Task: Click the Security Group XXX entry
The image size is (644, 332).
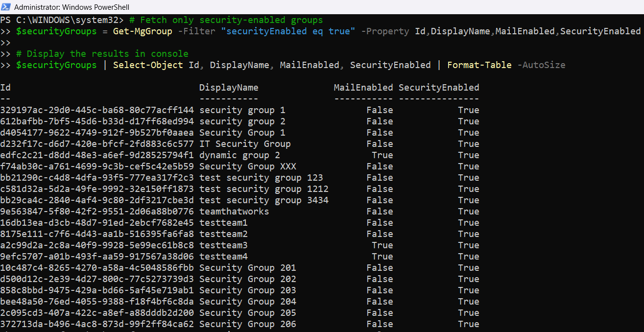Action: pos(247,166)
